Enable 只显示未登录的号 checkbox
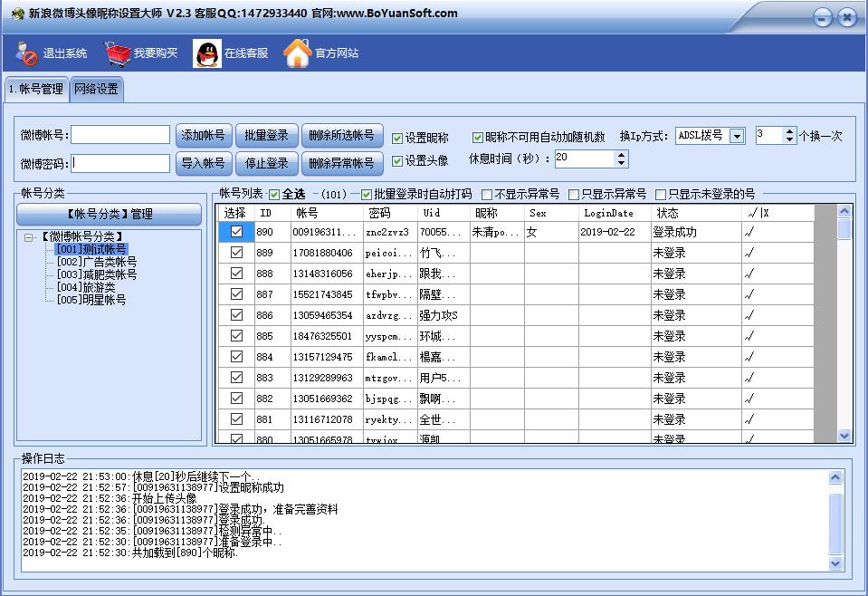This screenshot has height=596, width=868. coord(661,195)
